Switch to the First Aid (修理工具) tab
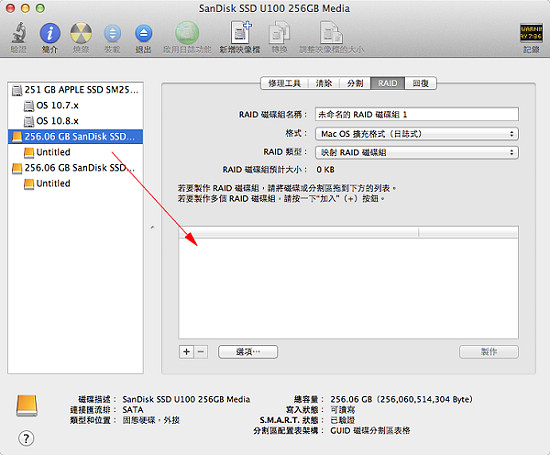Screen dimensions: 550x455 click(x=284, y=83)
